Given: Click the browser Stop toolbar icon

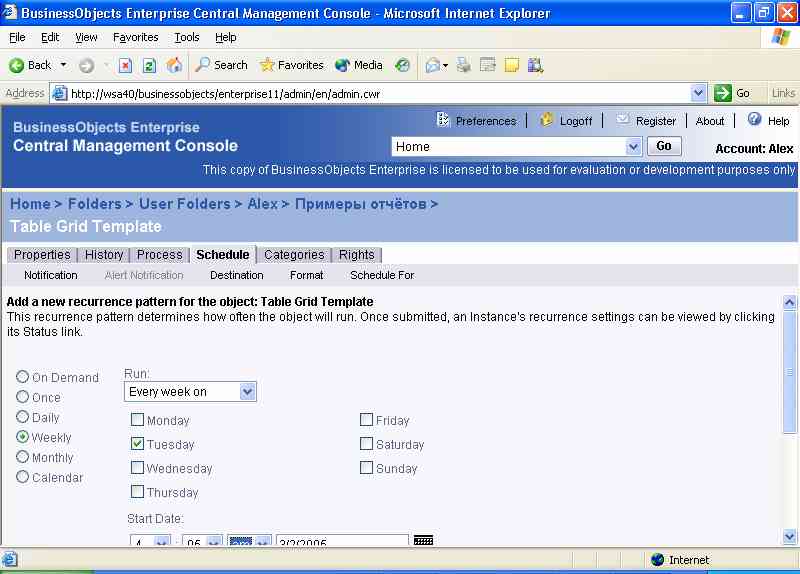Looking at the screenshot, I should (x=125, y=65).
